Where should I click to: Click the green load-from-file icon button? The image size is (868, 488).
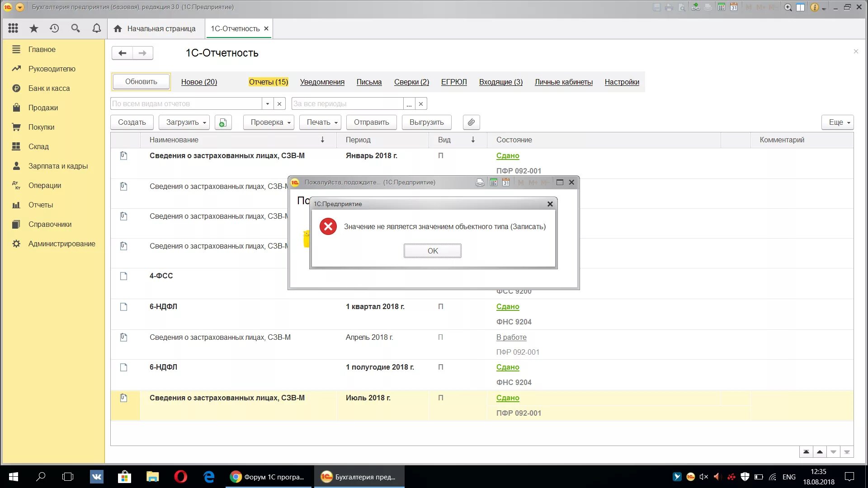coord(223,122)
